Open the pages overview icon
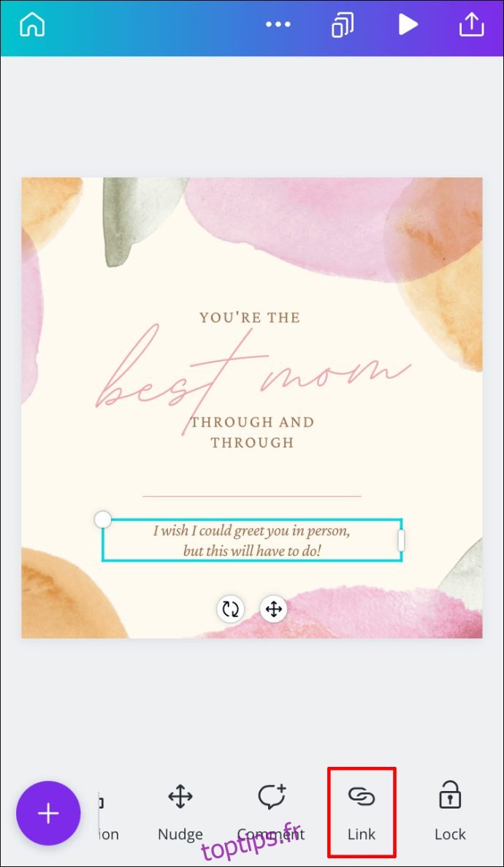 343,25
